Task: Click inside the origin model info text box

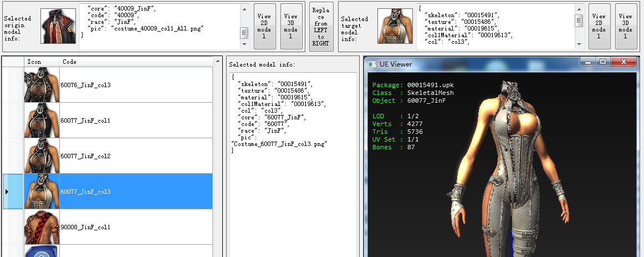Action: [160, 26]
